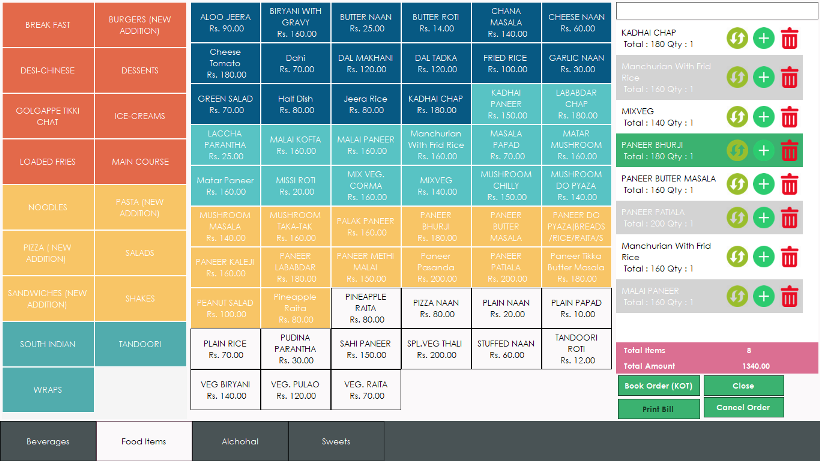
Task: Choose the MAIN COURSE category
Action: [140, 162]
